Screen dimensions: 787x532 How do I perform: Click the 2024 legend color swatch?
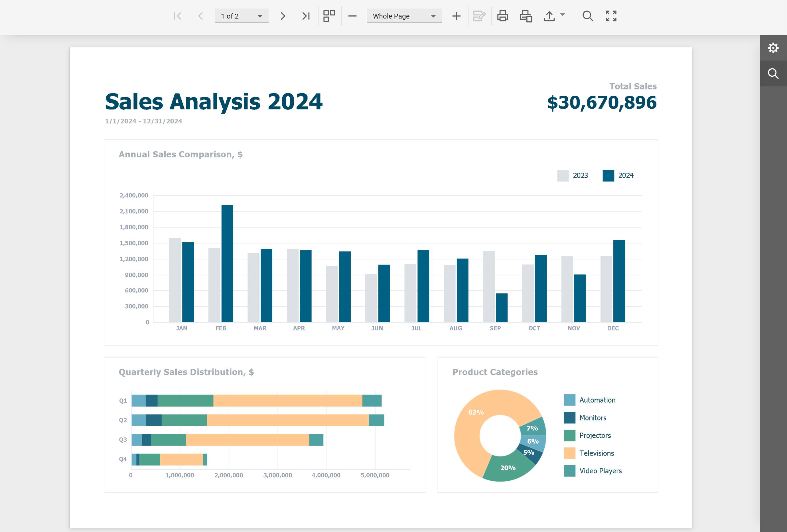(x=608, y=175)
